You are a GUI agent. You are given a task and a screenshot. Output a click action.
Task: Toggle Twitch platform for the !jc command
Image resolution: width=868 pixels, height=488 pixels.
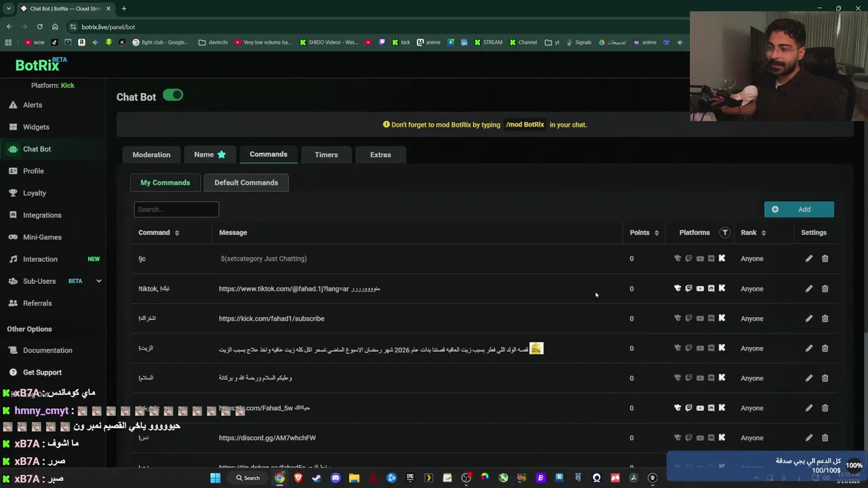click(x=688, y=258)
